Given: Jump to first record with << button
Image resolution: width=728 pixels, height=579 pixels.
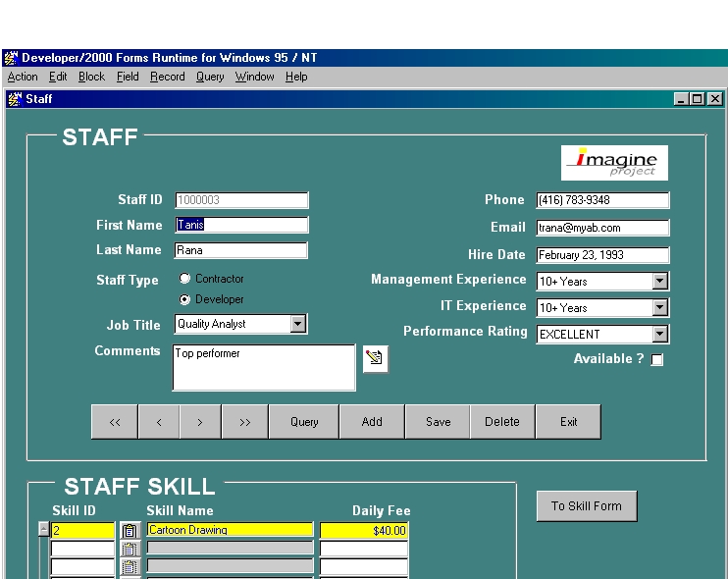Looking at the screenshot, I should tap(115, 422).
